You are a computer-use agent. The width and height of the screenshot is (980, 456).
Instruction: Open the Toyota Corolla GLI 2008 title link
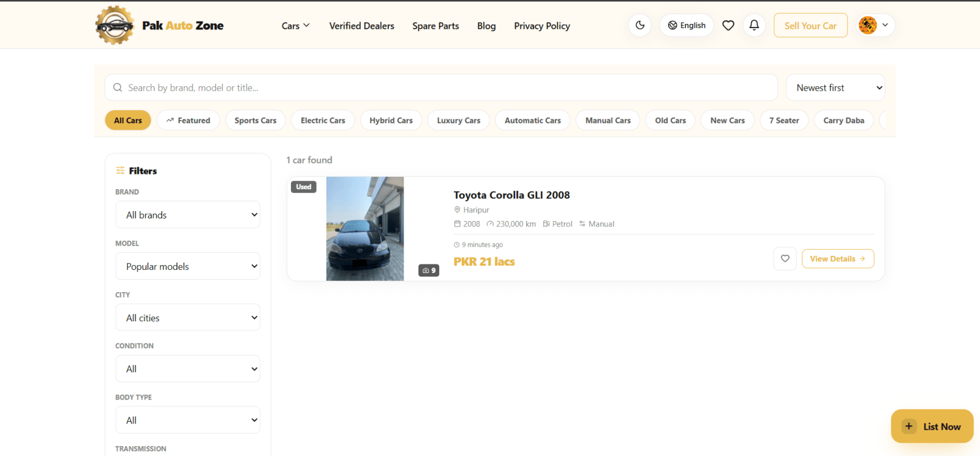tap(512, 195)
